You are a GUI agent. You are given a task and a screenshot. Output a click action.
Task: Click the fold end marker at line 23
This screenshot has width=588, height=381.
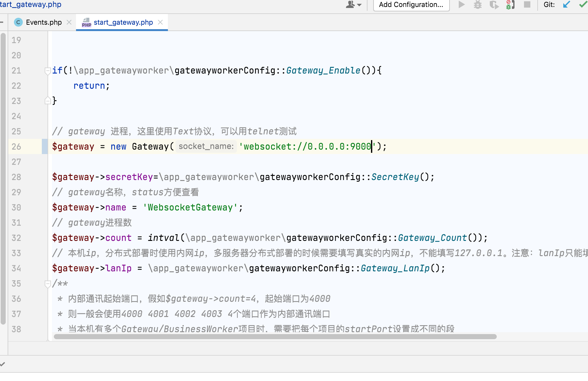pos(48,101)
